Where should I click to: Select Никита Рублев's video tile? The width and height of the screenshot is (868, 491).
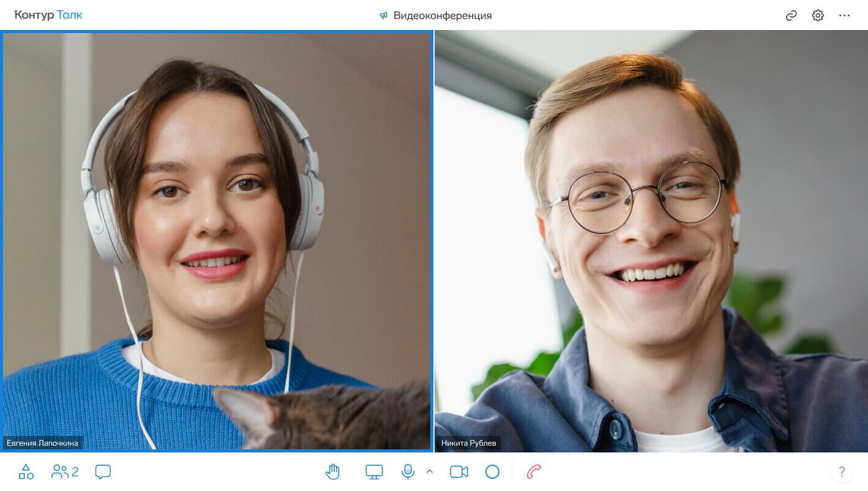tap(651, 241)
